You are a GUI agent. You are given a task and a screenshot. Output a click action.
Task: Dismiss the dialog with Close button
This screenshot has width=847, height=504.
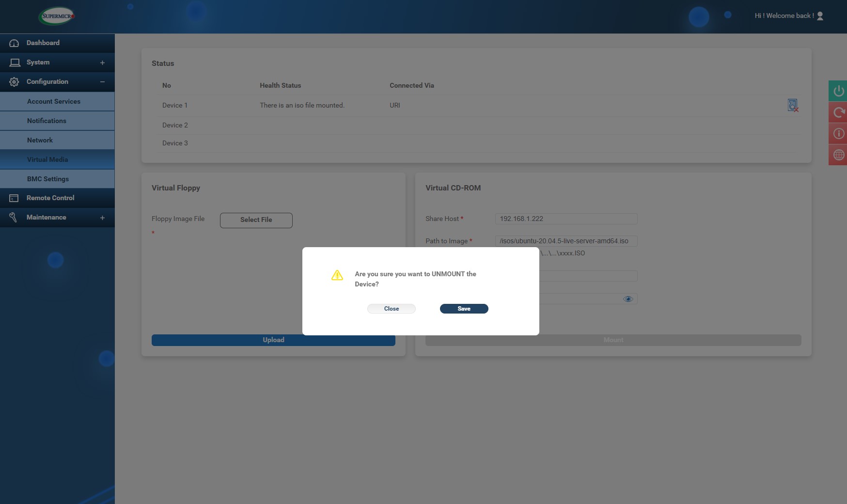pos(391,309)
